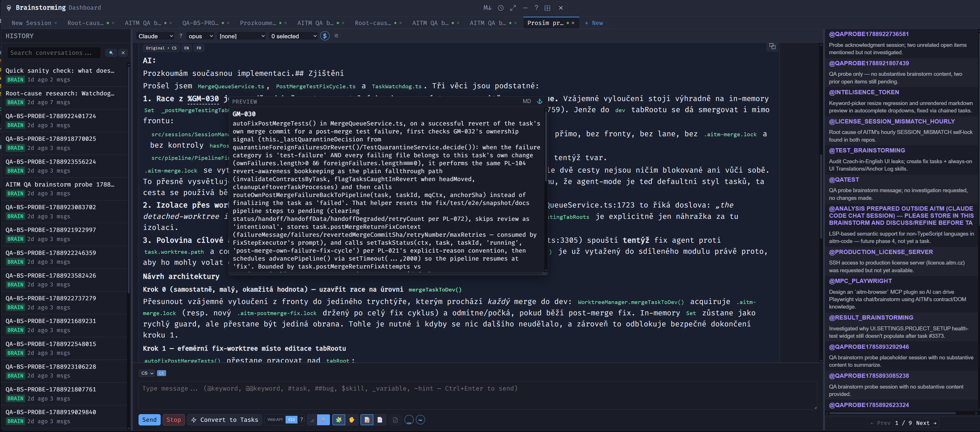Toggle the green puzzle piece plugin icon
Viewport: 980px width, 432px height.
tap(338, 420)
